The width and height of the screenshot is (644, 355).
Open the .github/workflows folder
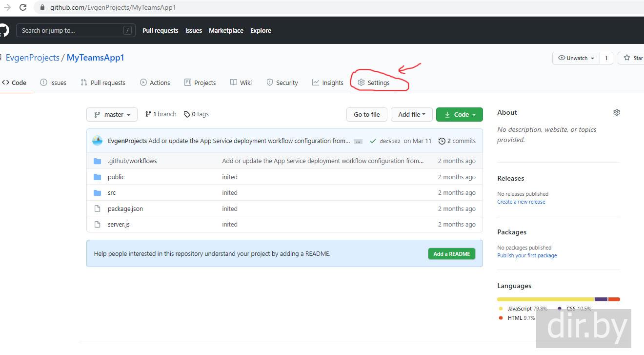tap(132, 161)
